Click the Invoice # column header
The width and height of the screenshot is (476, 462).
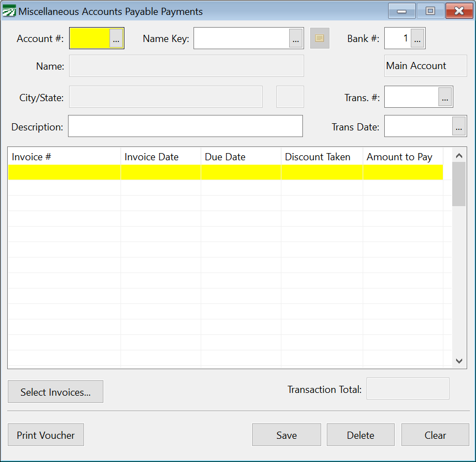(x=64, y=157)
